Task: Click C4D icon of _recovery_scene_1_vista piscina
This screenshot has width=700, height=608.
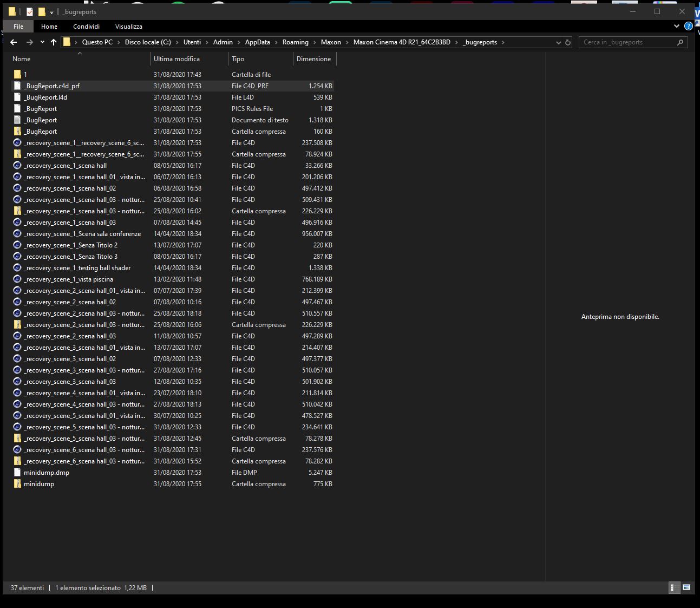Action: click(x=17, y=279)
